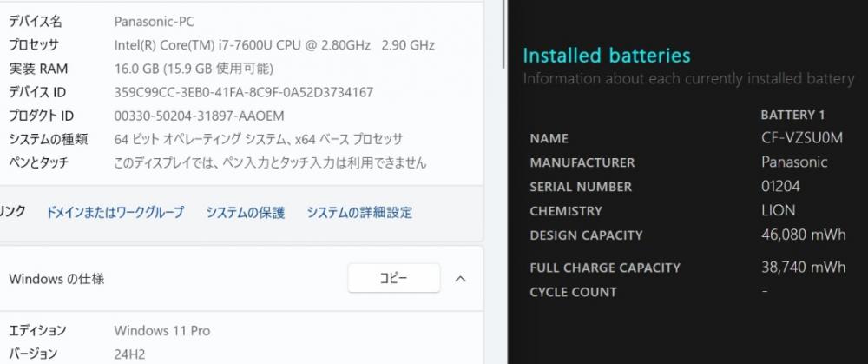Click the 38,740 mWh full charge value
868x364 pixels.
coord(803,267)
